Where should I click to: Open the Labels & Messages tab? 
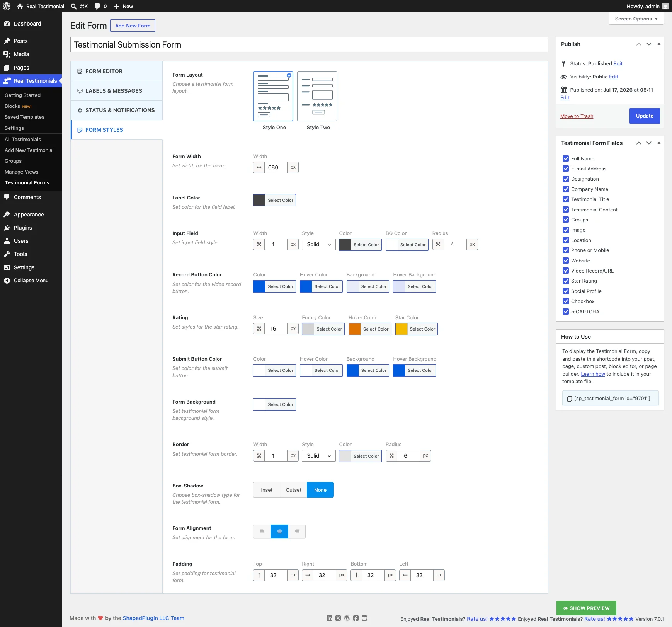[x=117, y=91]
